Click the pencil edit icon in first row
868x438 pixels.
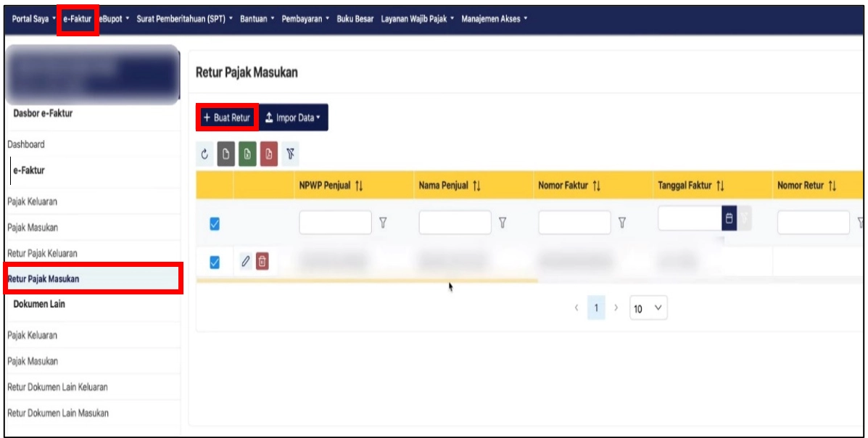245,261
